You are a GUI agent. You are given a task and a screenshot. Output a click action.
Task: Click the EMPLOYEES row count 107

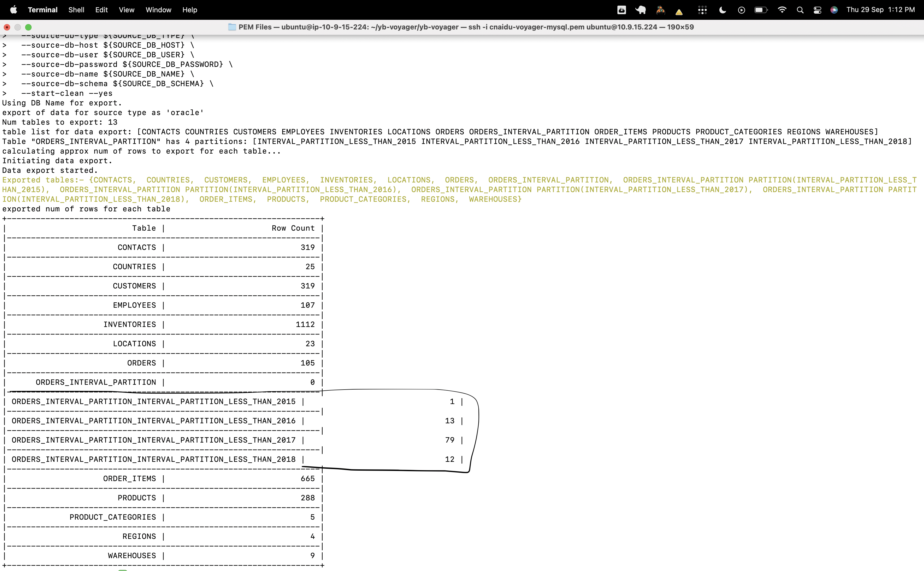pos(308,305)
